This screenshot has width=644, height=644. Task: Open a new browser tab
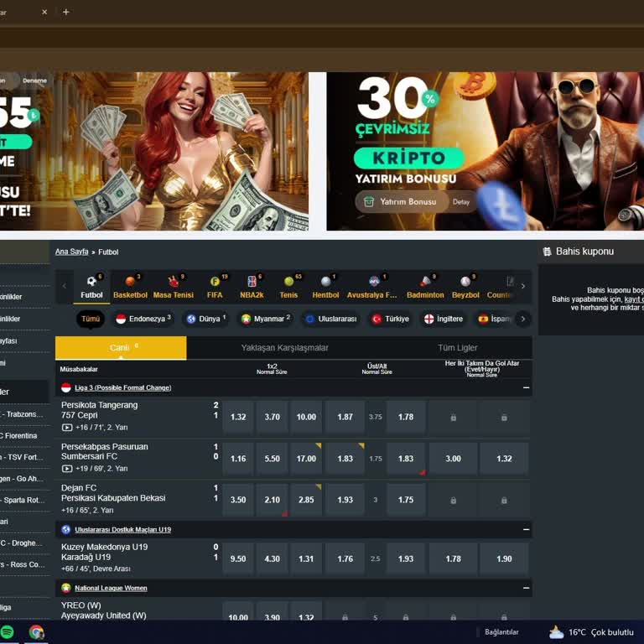pyautogui.click(x=65, y=12)
